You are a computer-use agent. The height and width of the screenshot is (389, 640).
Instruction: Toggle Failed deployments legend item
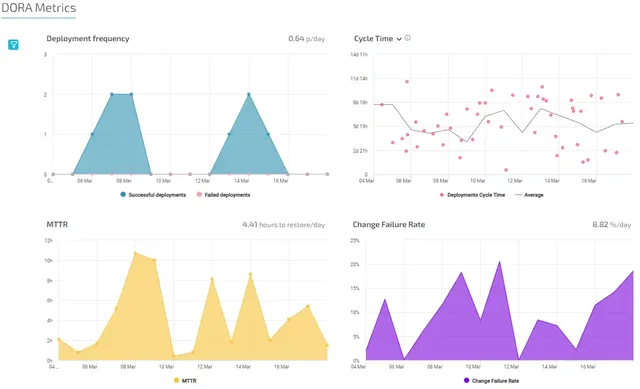pyautogui.click(x=223, y=195)
